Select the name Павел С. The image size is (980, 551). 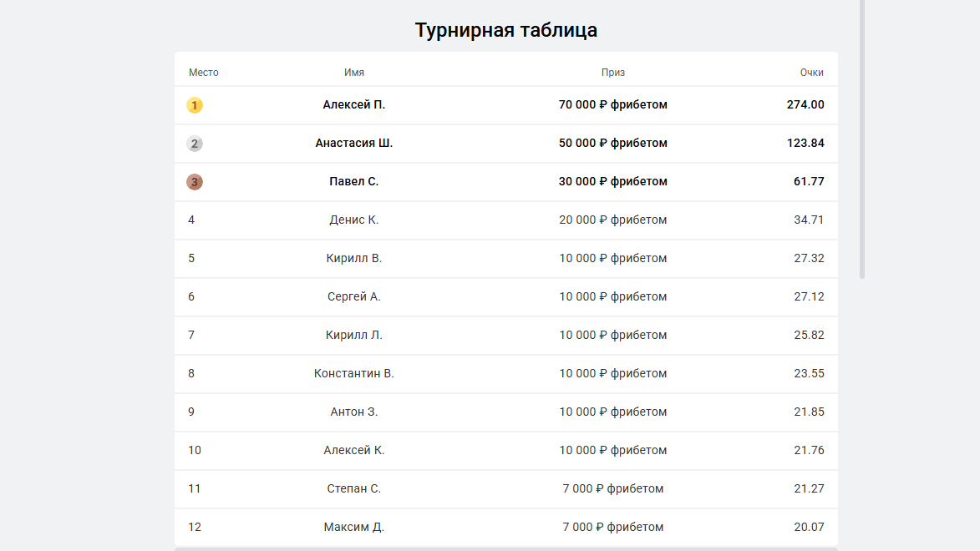[x=353, y=182]
